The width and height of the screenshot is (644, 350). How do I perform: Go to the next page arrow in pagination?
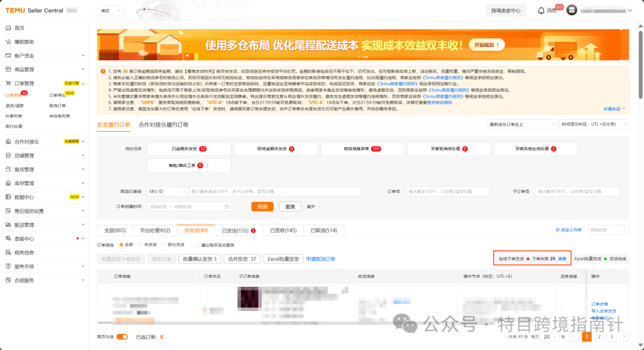[624, 336]
